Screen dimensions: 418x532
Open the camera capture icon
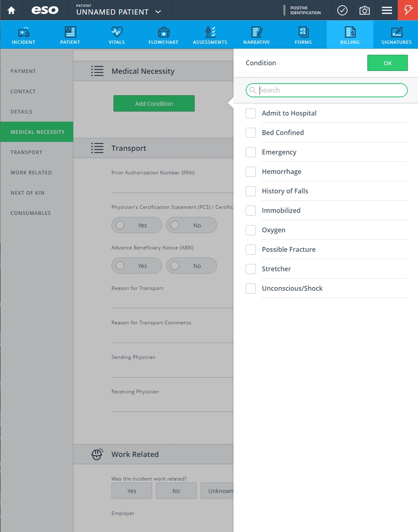pyautogui.click(x=364, y=10)
